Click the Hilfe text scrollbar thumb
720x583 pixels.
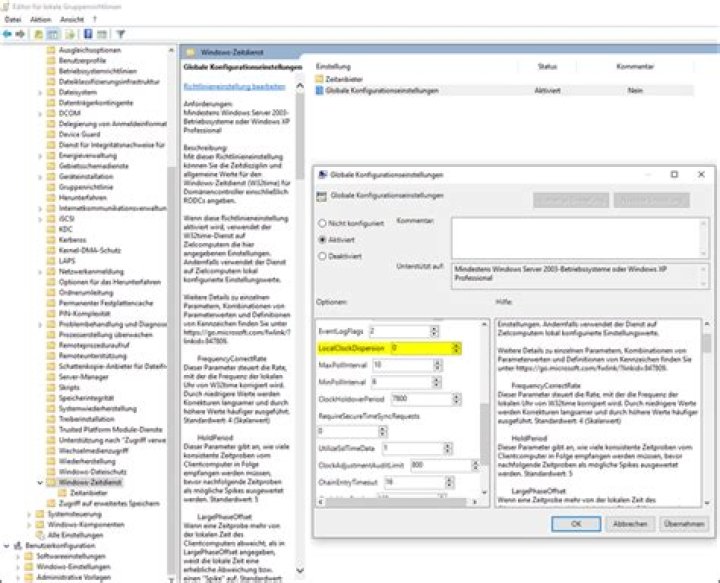pyautogui.click(x=707, y=343)
